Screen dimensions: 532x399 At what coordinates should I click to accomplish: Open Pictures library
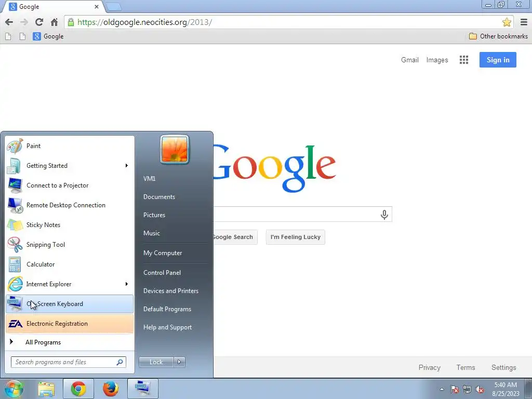coord(154,215)
